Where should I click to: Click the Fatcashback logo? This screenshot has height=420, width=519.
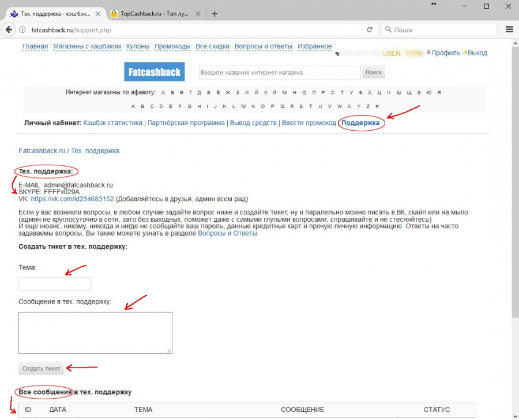154,72
